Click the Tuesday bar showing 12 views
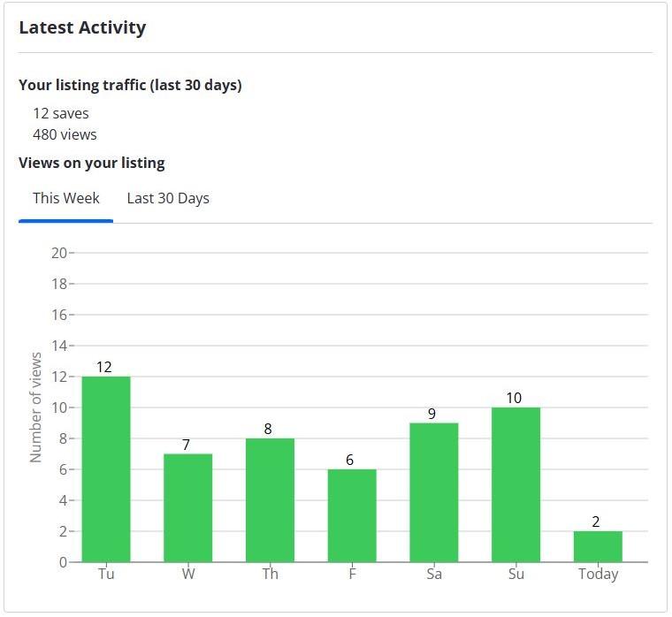Screen dimensions: 672x617 pos(106,468)
